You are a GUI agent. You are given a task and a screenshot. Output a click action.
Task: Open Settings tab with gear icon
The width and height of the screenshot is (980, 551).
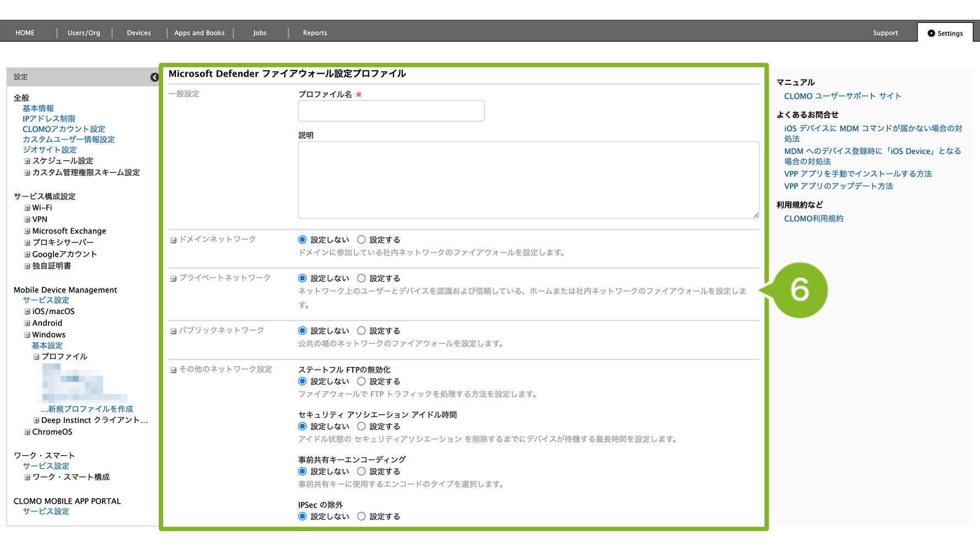tap(945, 33)
